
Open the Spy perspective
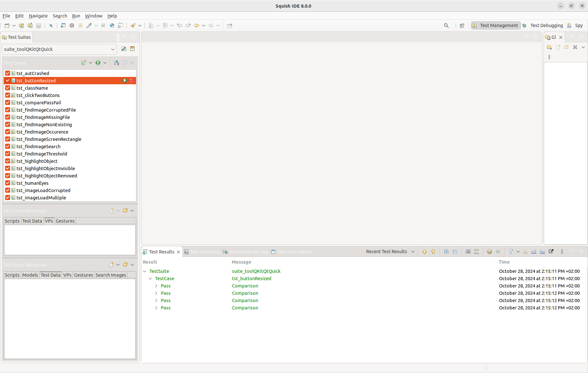pos(578,25)
